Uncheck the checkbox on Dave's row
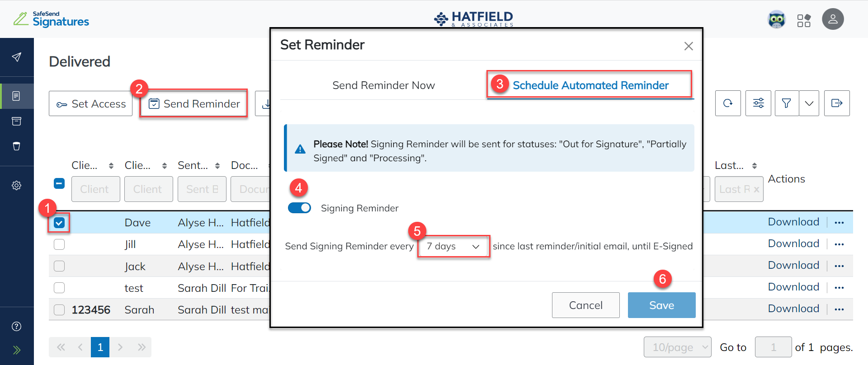Screen dimensions: 868x365 point(59,222)
